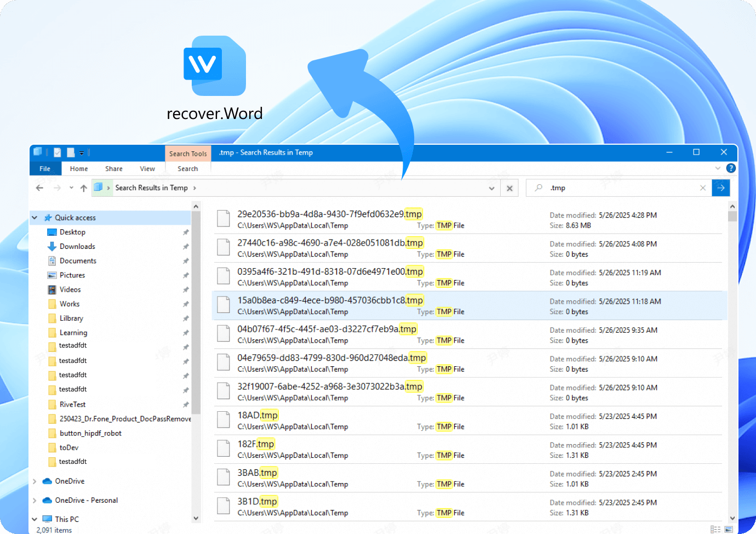
Task: Unpin Desktop using its pin icon
Action: click(x=186, y=232)
